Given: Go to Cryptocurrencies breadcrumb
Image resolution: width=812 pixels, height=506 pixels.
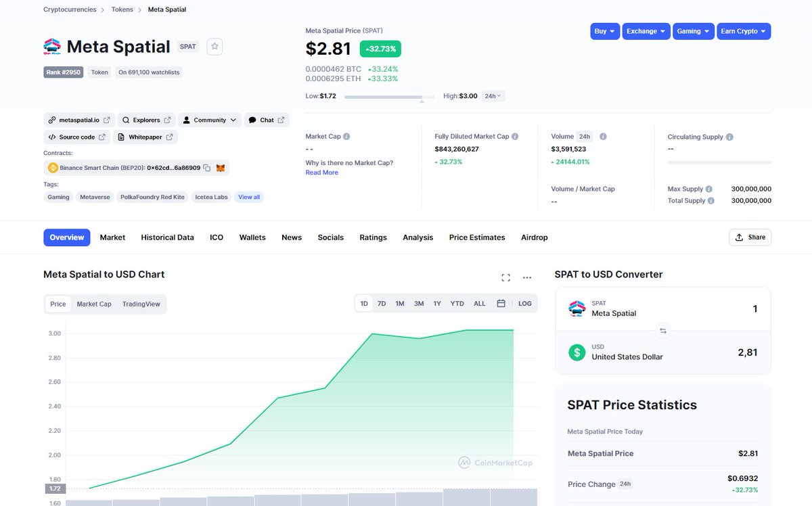Looking at the screenshot, I should pos(70,9).
